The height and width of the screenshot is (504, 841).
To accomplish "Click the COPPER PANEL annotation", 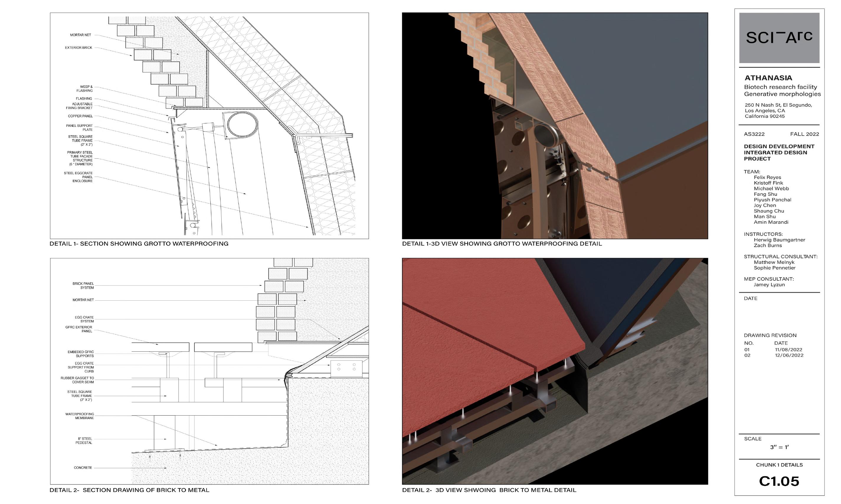I will [x=80, y=116].
